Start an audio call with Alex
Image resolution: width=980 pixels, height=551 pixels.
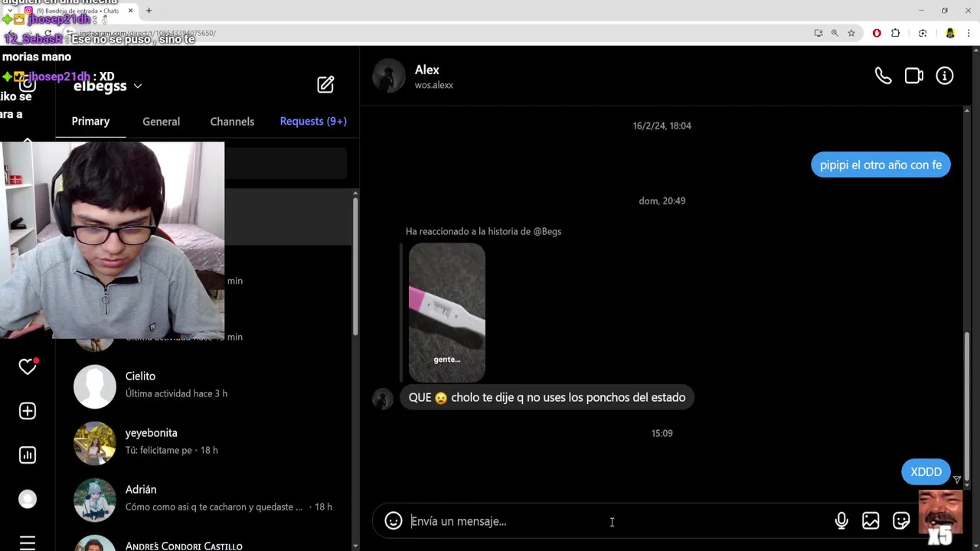[x=883, y=76]
